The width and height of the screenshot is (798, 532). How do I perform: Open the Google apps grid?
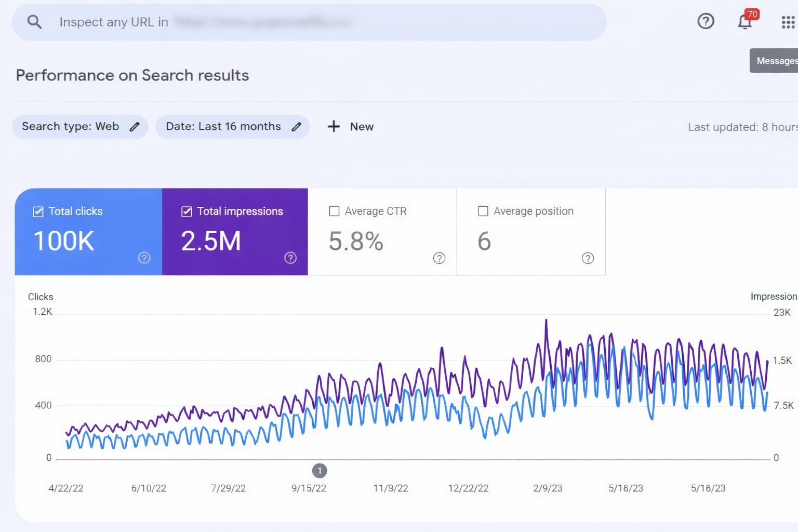(x=788, y=22)
